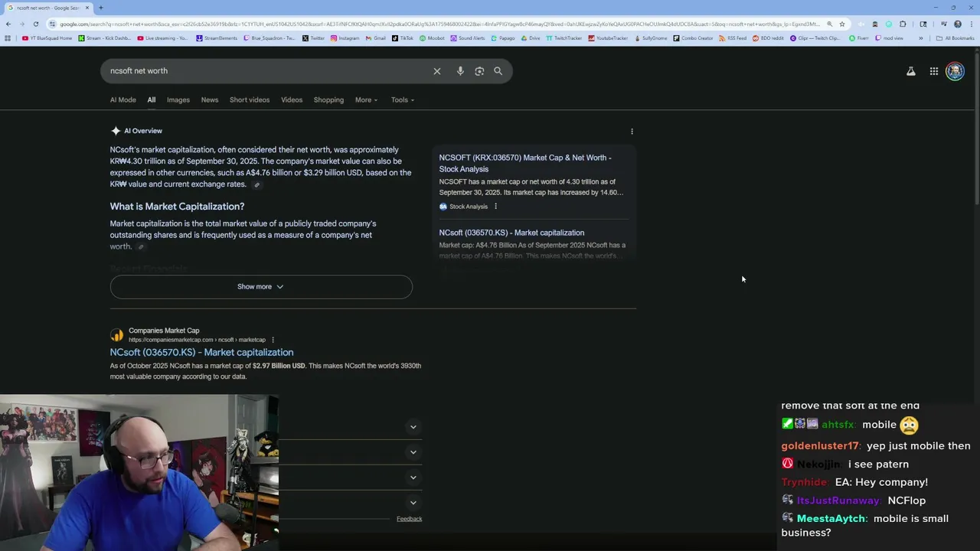Screen dimensions: 980x551
Task: Clear the search box with the X icon
Action: [437, 71]
